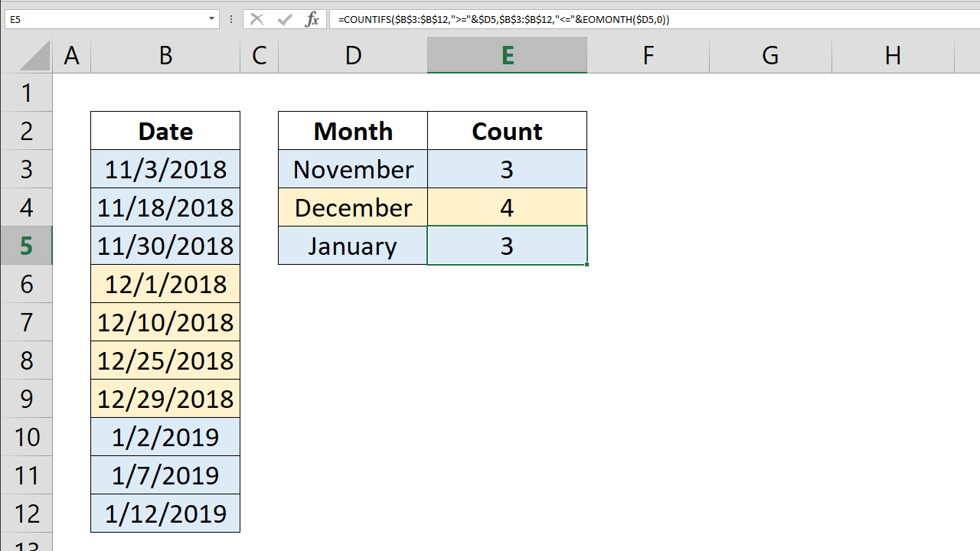The width and height of the screenshot is (980, 551).
Task: Click into the COUNTIFS formula bar text
Action: pos(504,19)
